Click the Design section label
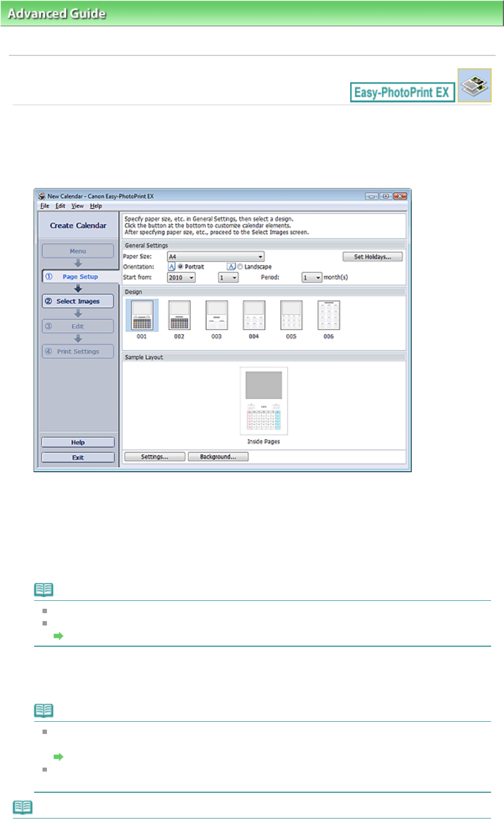 click(134, 292)
